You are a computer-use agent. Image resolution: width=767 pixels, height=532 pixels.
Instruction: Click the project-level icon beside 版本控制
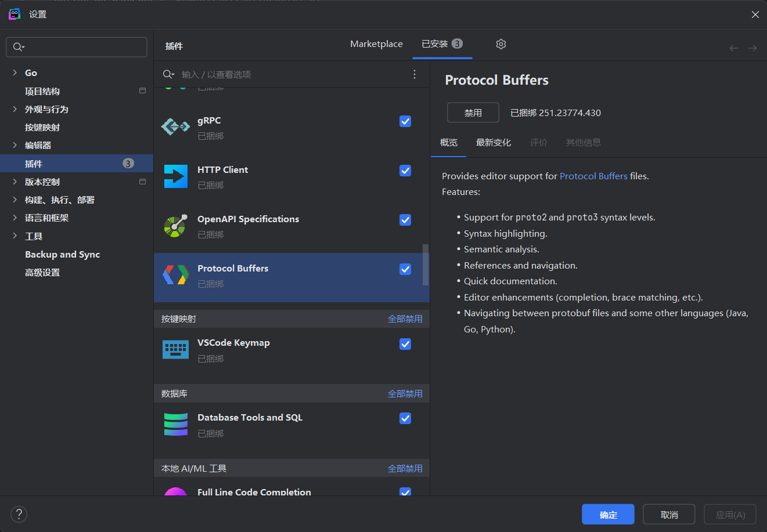[142, 182]
